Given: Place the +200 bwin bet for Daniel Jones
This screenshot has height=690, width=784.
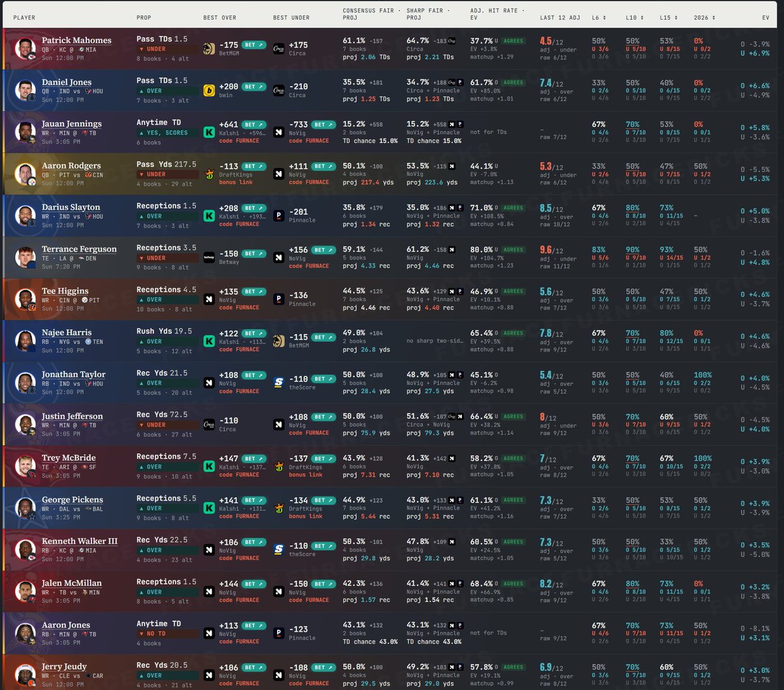Looking at the screenshot, I should [x=254, y=86].
